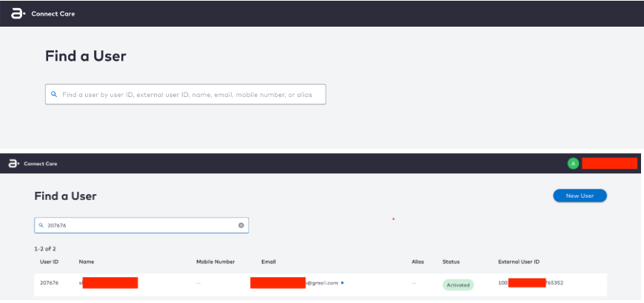
Task: Click the upper 'Find a User' heading
Action: 85,56
